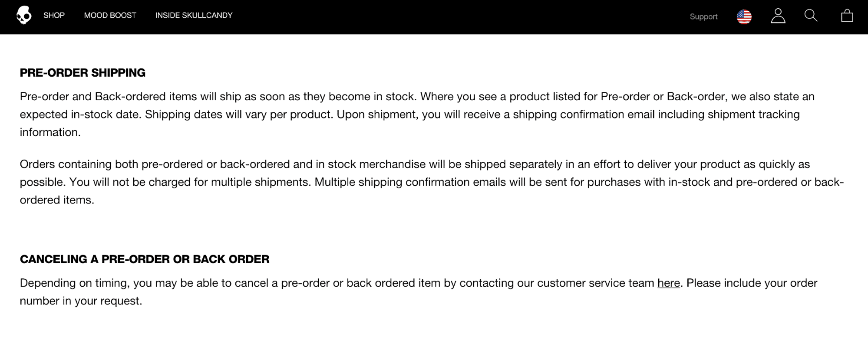The height and width of the screenshot is (347, 868).
Task: Click the sentence "Shipping dates will vary per product"
Action: pyautogui.click(x=238, y=115)
